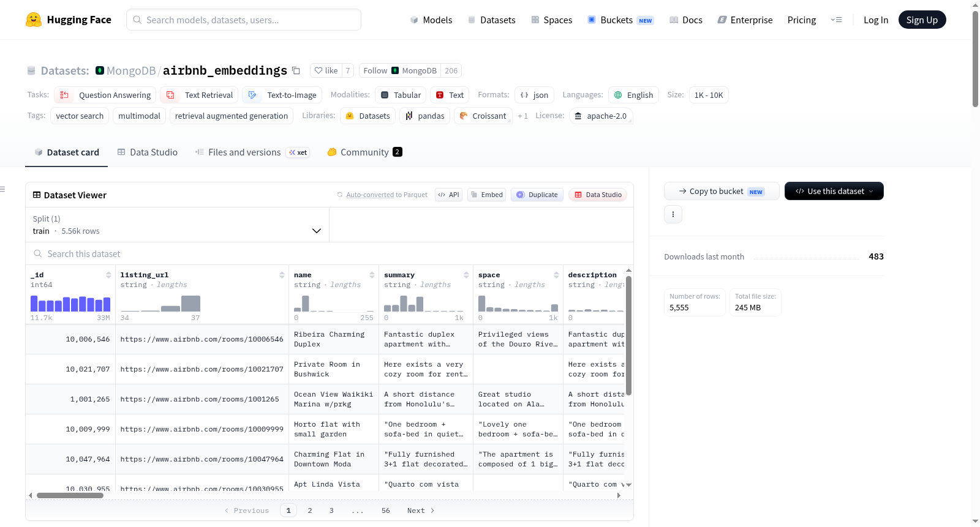Image resolution: width=980 pixels, height=527 pixels.
Task: Click Copy to bucket button
Action: coord(722,191)
